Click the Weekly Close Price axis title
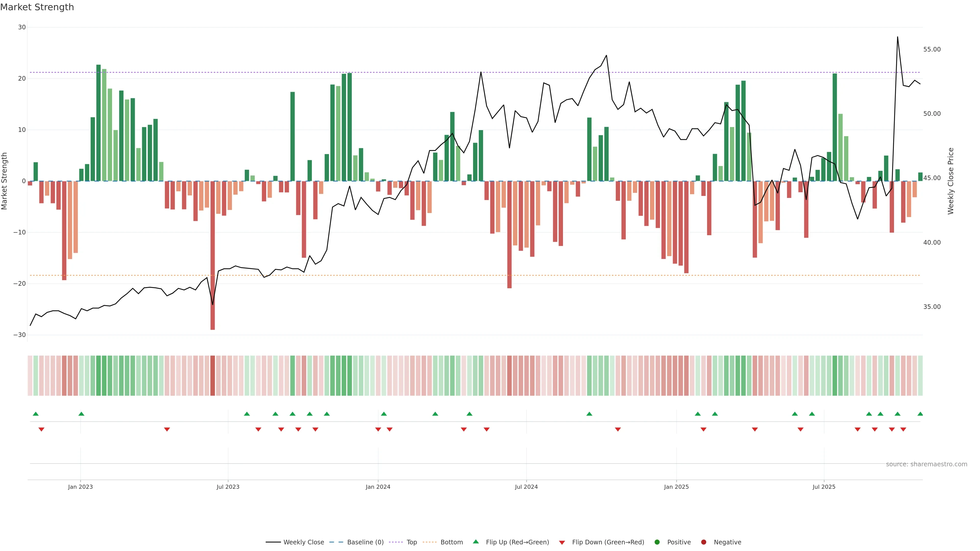 click(x=951, y=181)
